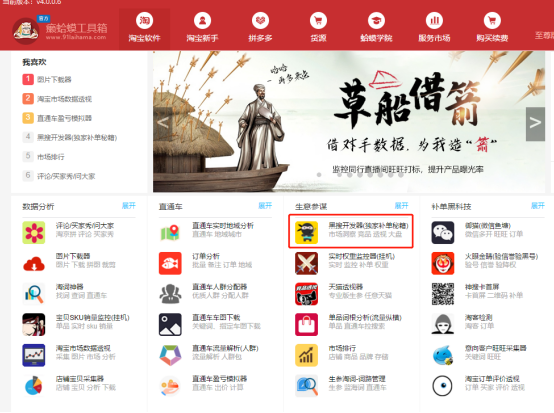Open 实时权重监控器 crossed swords icon
This screenshot has width=554, height=413.
(x=306, y=263)
